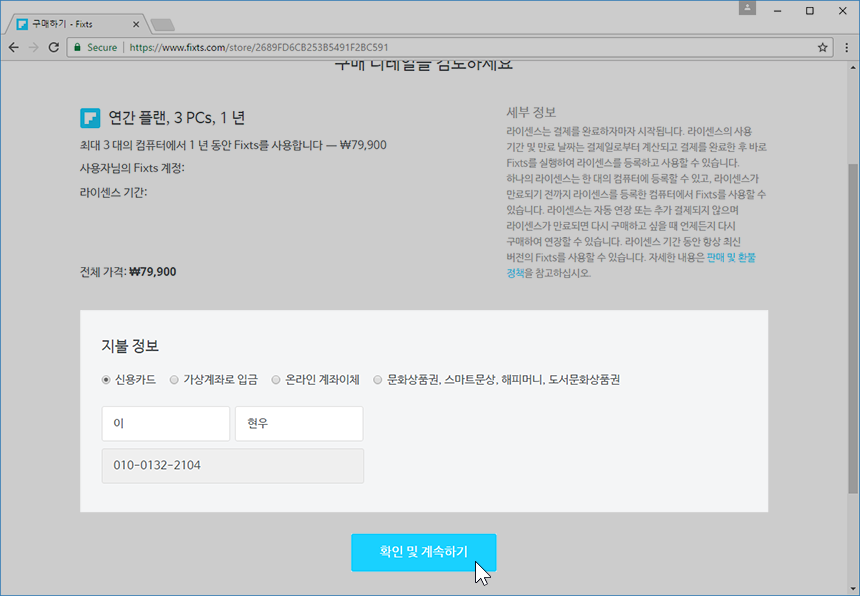Click the browser forward arrow

33,48
